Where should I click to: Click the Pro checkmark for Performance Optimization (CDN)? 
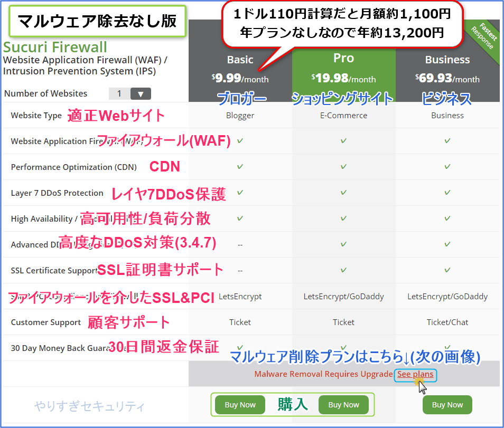click(343, 167)
